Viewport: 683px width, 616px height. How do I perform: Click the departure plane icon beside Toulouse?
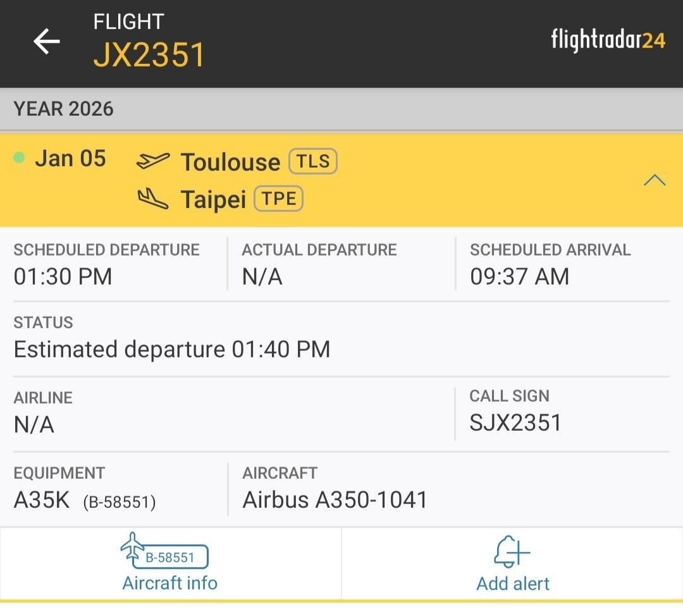(153, 161)
